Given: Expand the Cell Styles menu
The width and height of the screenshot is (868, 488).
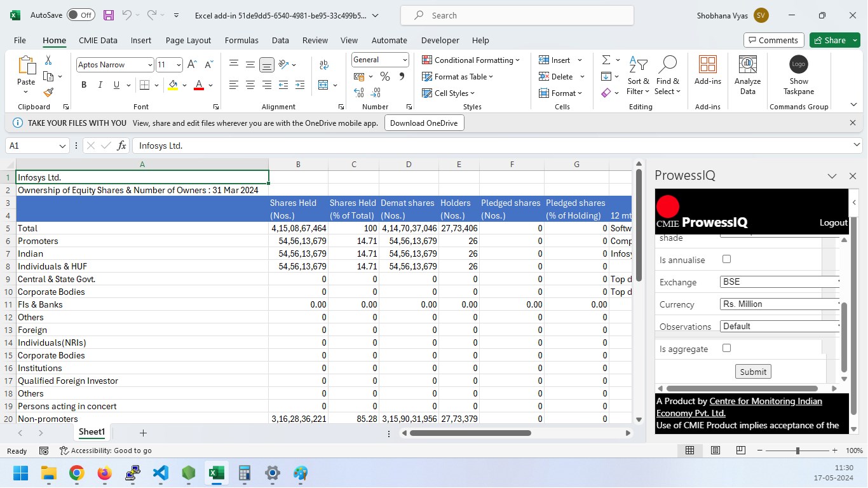Looking at the screenshot, I should point(449,93).
